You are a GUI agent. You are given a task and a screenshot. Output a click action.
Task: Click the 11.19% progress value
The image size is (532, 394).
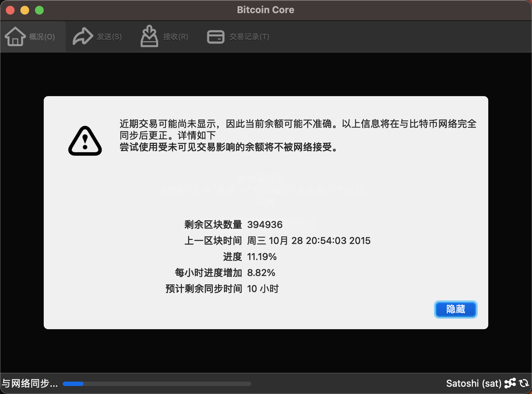coord(262,257)
